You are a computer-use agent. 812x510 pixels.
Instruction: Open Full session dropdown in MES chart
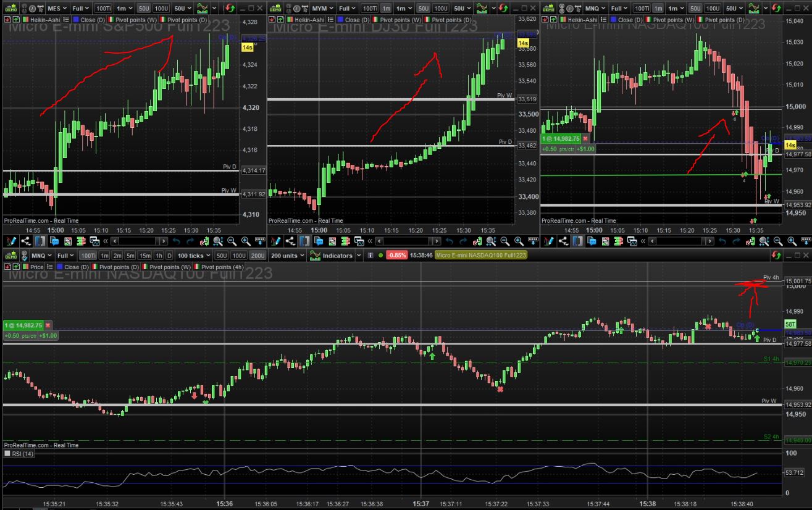point(82,8)
